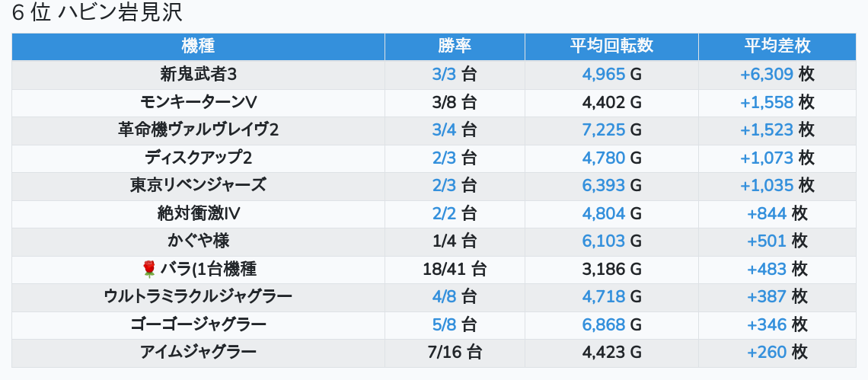Viewport: 868px width, 380px height.
Task: Click the 平均差枚 column header
Action: pyautogui.click(x=777, y=46)
